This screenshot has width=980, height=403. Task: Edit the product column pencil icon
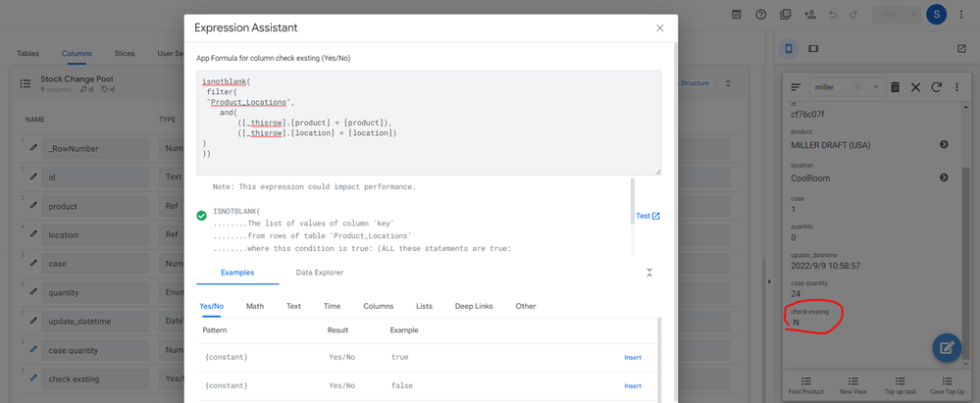pyautogui.click(x=33, y=206)
